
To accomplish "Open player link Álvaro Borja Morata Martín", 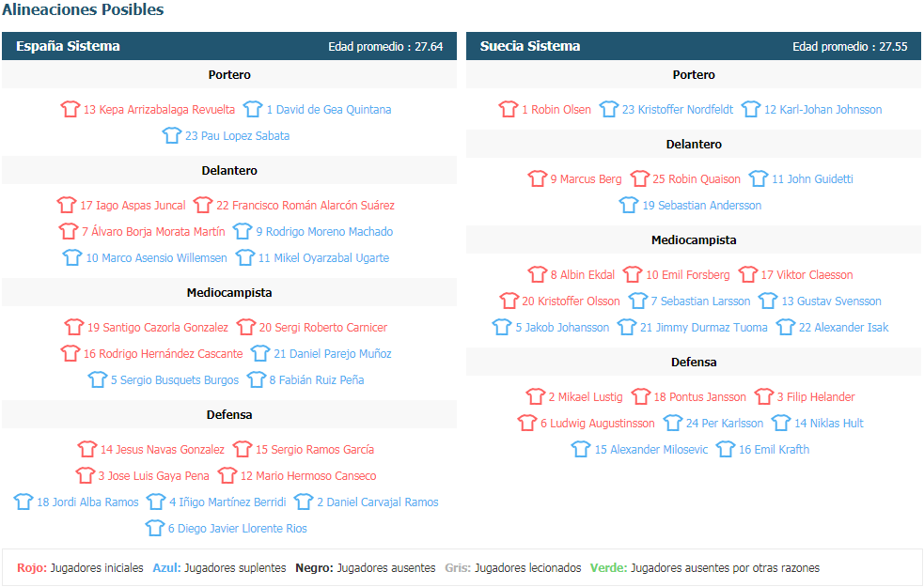I will pos(153,231).
